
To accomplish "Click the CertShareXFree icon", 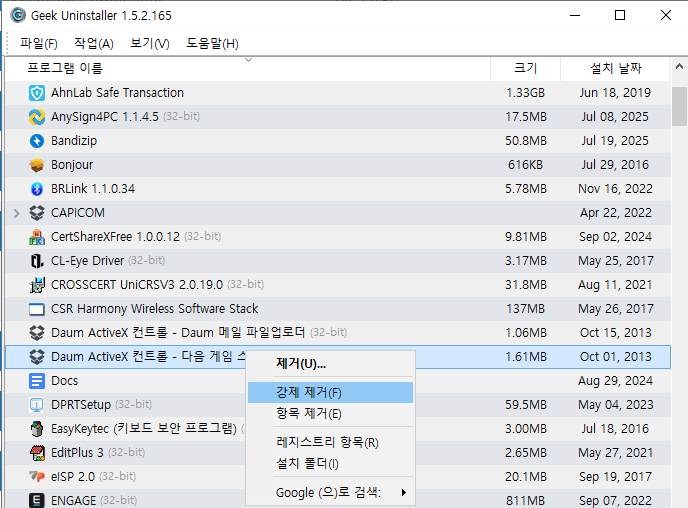I will (37, 237).
